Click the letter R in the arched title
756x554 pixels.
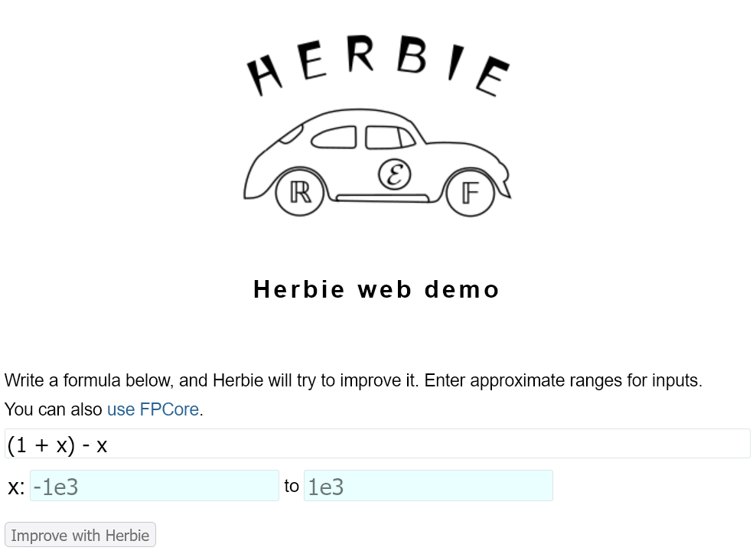coord(360,55)
